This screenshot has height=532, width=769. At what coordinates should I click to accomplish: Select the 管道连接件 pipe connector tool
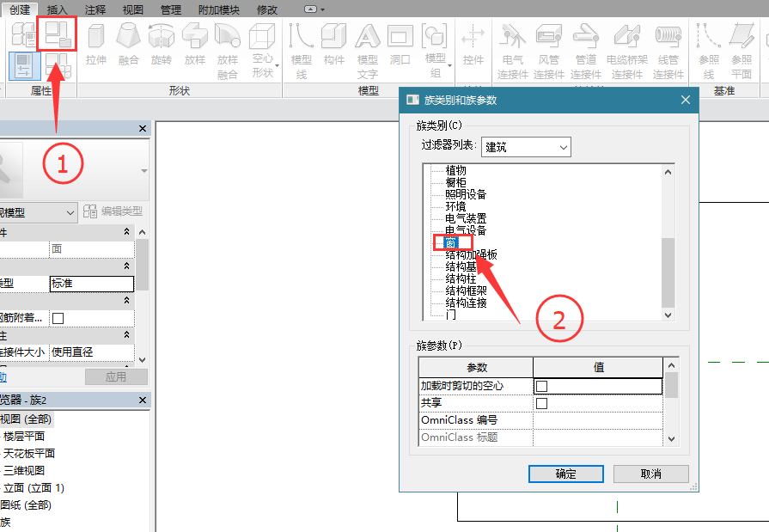coord(586,52)
